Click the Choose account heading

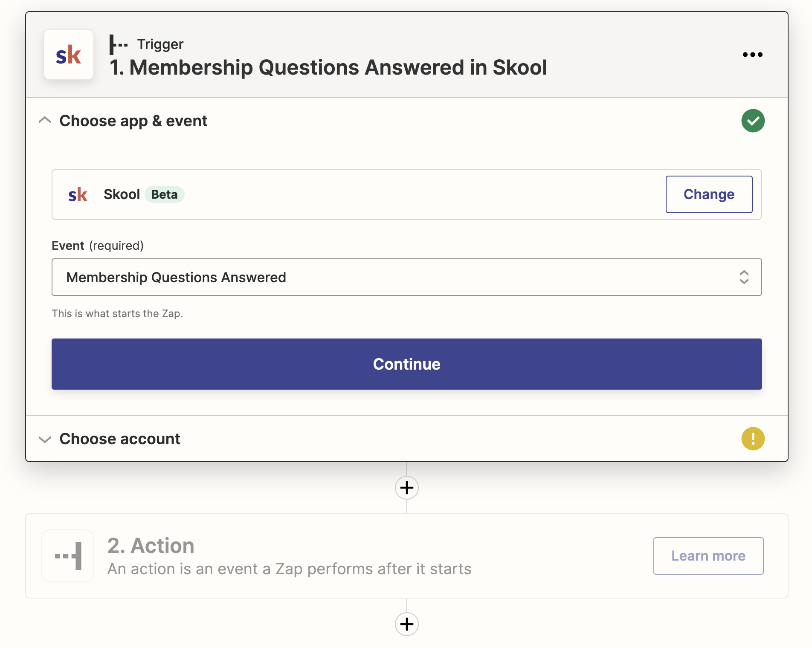coord(120,439)
